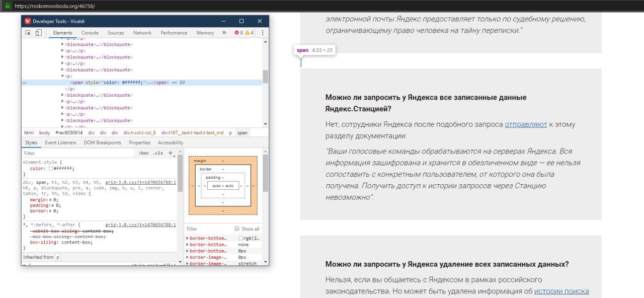
Task: Open grid-3.0.css link for the div, span rule
Action: click(141, 182)
